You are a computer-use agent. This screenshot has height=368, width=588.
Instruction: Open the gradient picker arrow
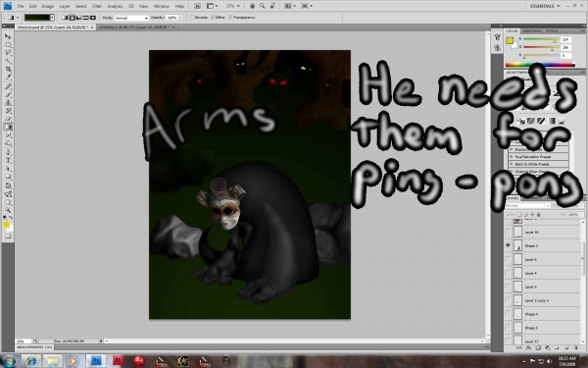pyautogui.click(x=52, y=18)
